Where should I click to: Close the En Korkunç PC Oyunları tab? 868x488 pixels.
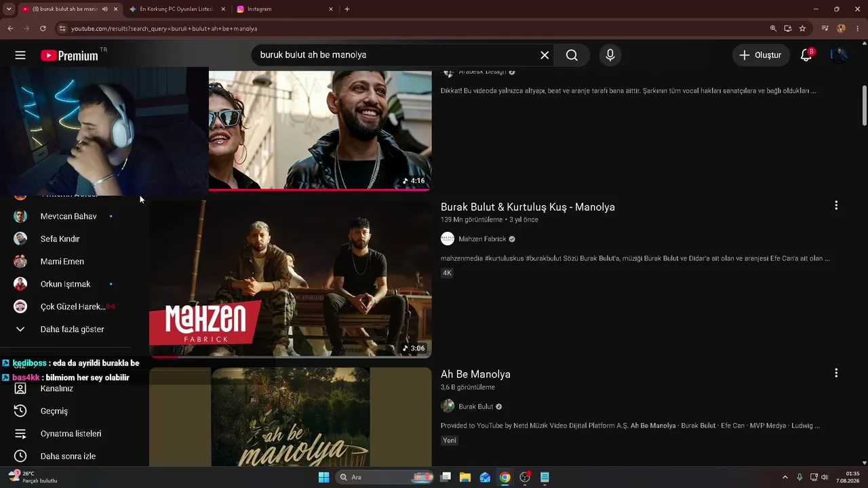(x=223, y=9)
